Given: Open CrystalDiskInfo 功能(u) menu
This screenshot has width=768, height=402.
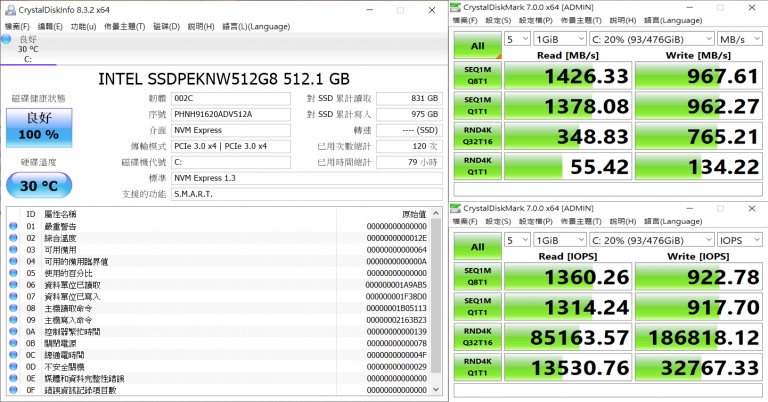Looking at the screenshot, I should pos(83,26).
